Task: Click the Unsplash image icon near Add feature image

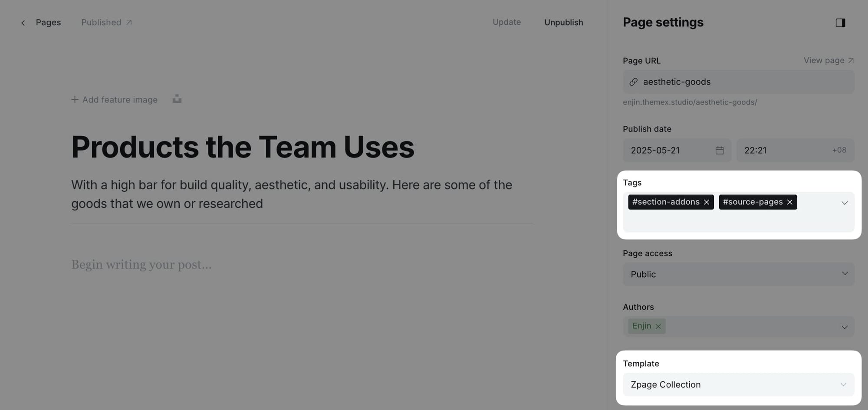Action: 177,99
